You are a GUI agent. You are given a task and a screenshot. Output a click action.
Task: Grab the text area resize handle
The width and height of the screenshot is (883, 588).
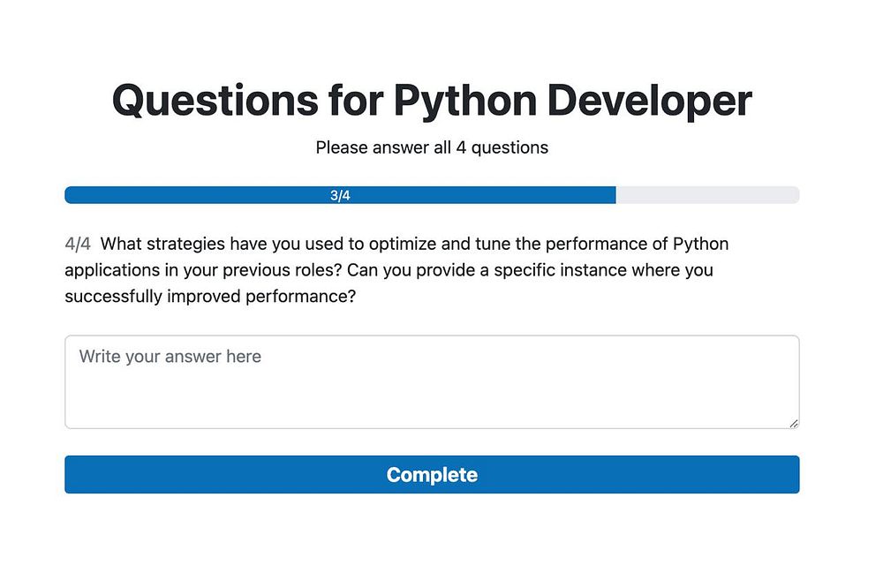point(794,424)
